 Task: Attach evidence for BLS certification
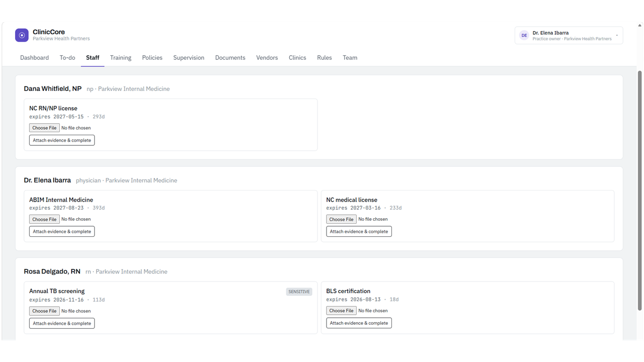click(x=359, y=323)
